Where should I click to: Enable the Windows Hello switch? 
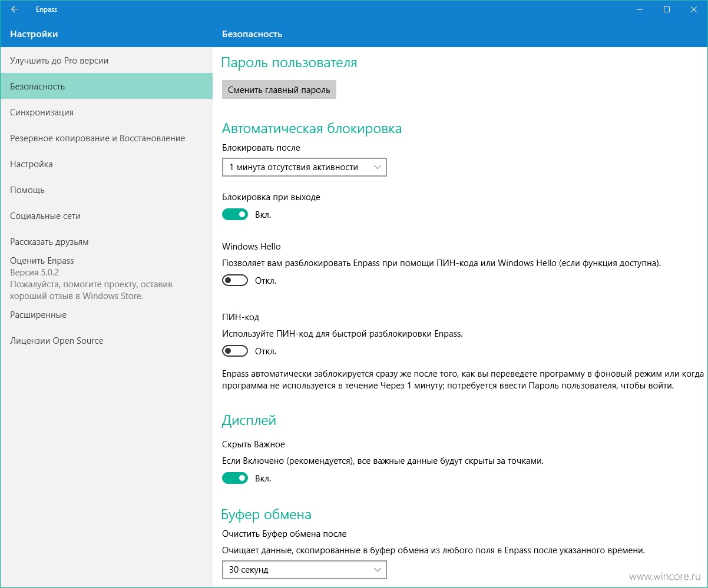click(x=235, y=281)
